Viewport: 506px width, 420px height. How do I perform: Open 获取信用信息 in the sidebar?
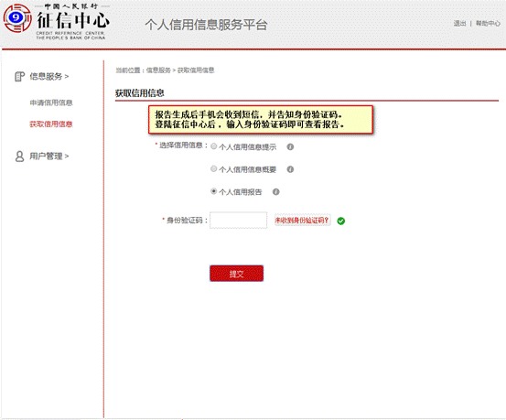[x=51, y=124]
